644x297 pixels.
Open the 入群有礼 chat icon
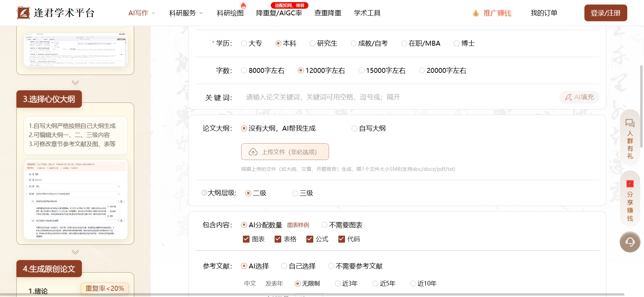pos(630,123)
